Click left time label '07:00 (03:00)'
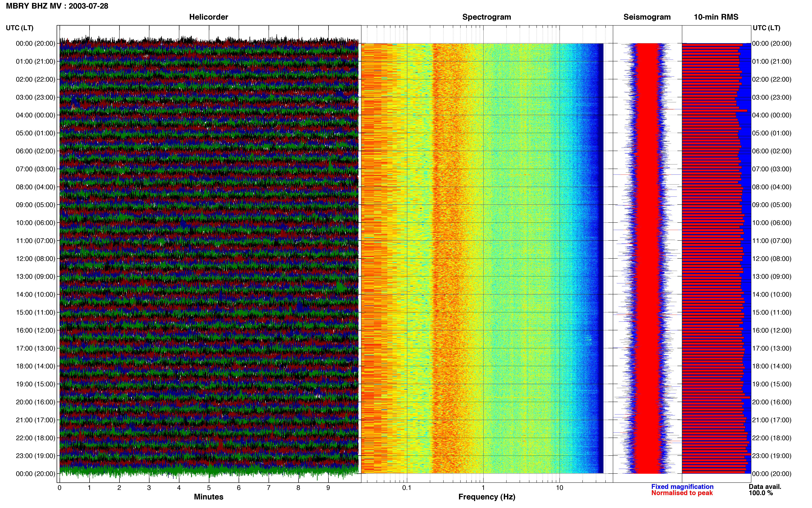The image size is (812, 508). coord(36,169)
